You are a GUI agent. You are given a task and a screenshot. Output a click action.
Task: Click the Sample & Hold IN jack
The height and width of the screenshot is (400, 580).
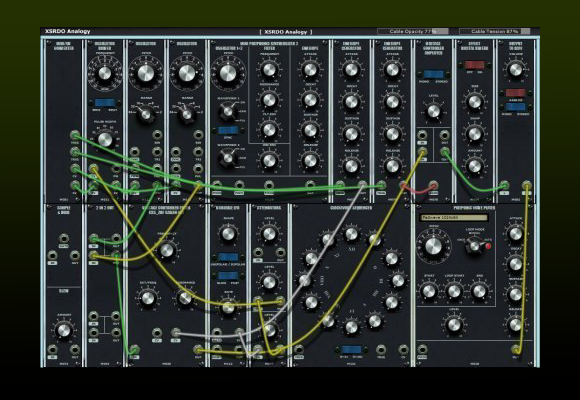tap(52, 255)
